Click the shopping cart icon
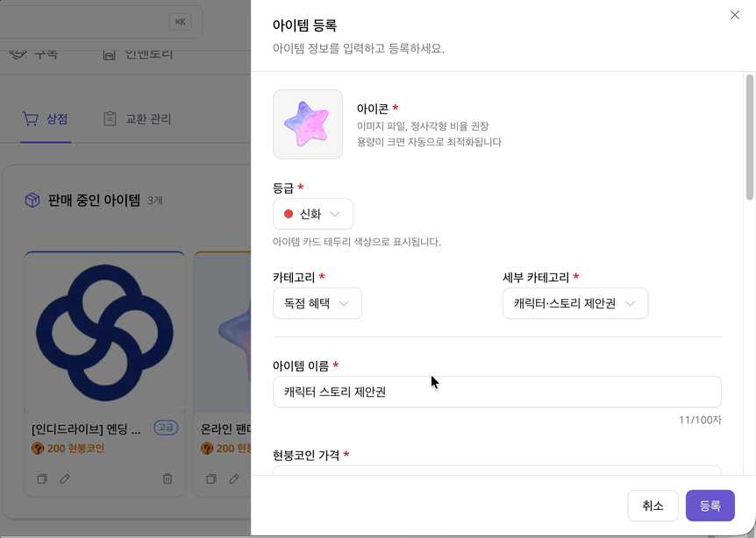The image size is (756, 538). click(x=31, y=119)
